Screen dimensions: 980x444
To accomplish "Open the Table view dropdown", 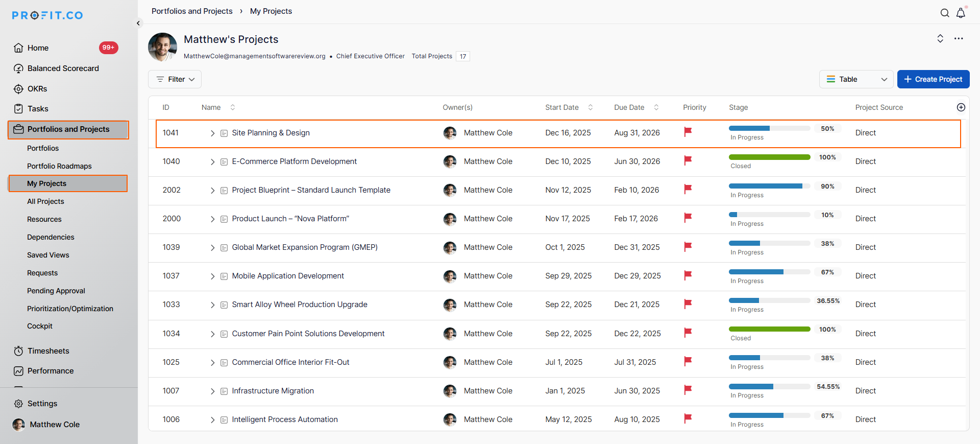I will [x=856, y=79].
